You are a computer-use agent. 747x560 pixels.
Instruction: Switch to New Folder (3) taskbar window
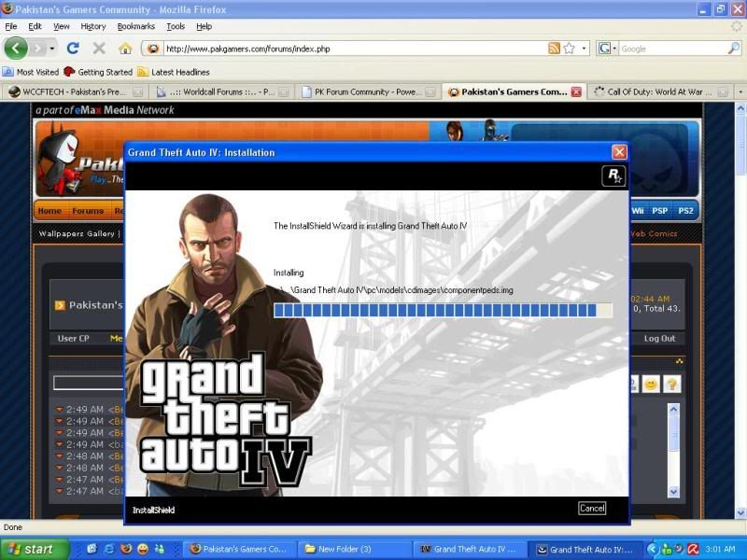[x=354, y=549]
